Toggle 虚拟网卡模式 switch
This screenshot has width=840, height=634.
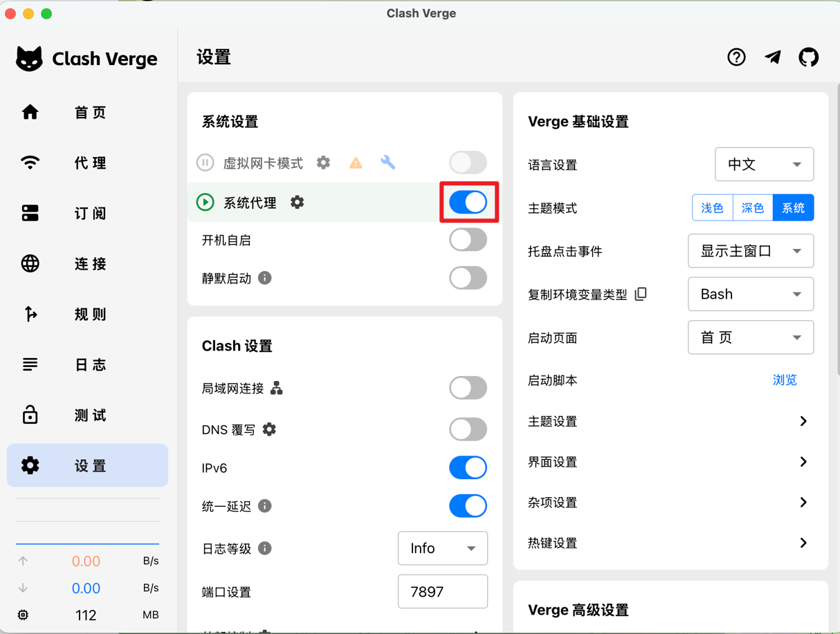(468, 162)
